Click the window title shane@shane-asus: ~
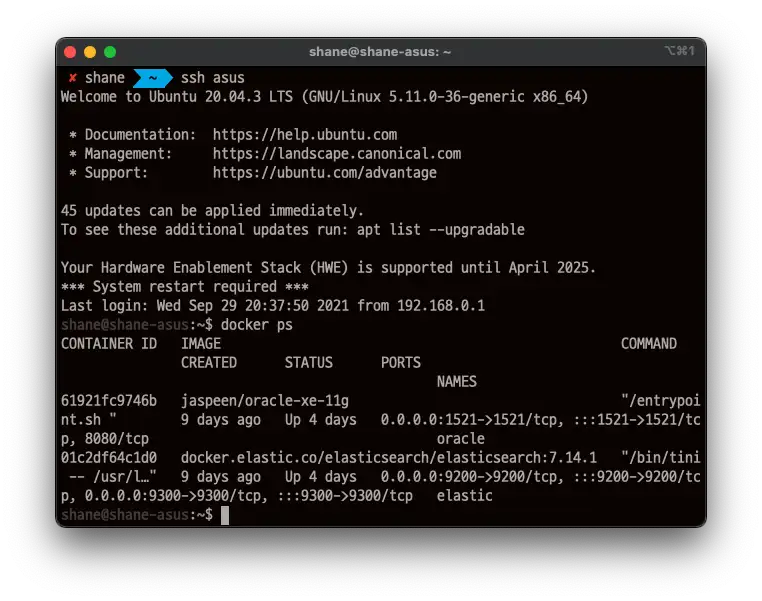 pos(380,52)
